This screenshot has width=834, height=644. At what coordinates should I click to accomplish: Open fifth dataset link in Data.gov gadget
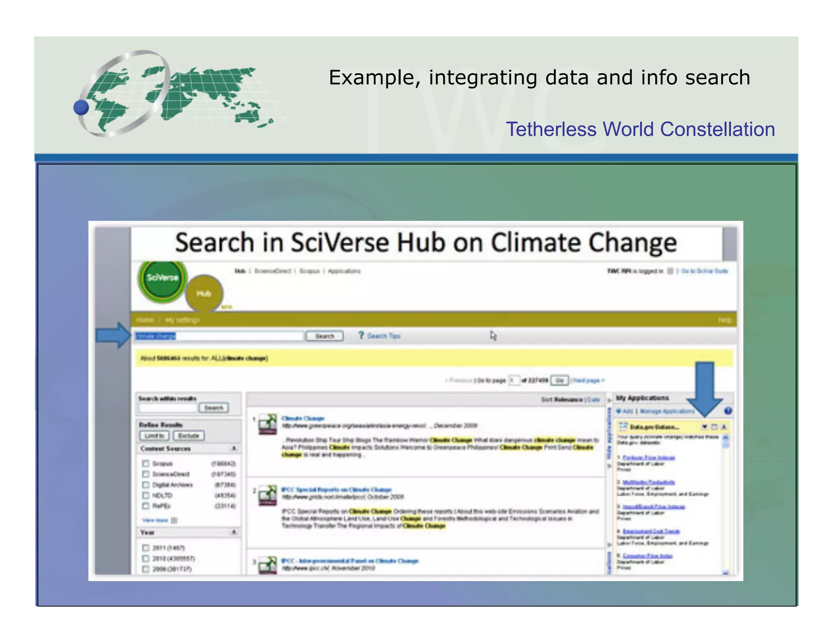(647, 555)
